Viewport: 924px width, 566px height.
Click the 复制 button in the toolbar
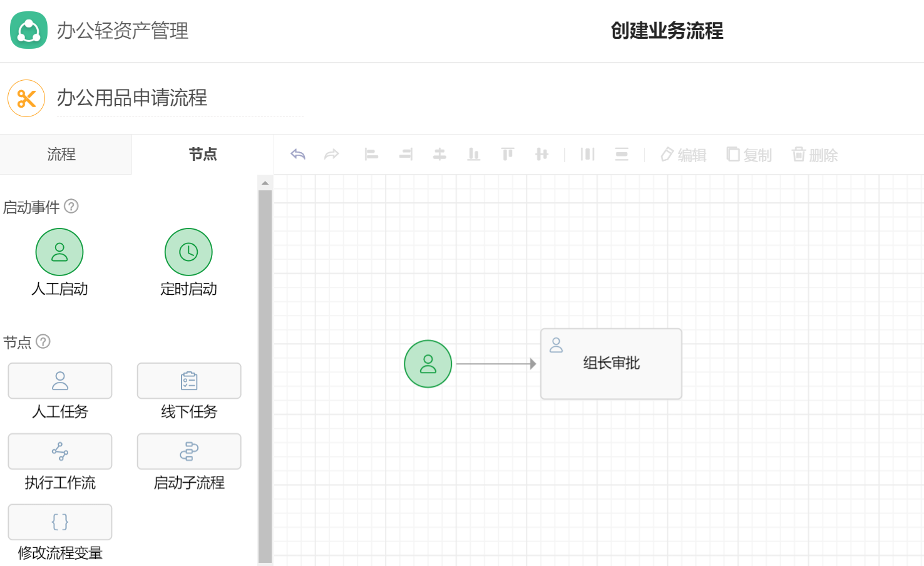click(x=749, y=155)
